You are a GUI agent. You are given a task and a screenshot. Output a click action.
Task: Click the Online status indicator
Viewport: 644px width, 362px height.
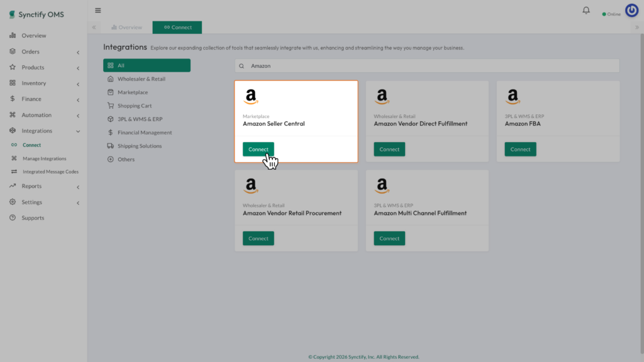(x=611, y=14)
